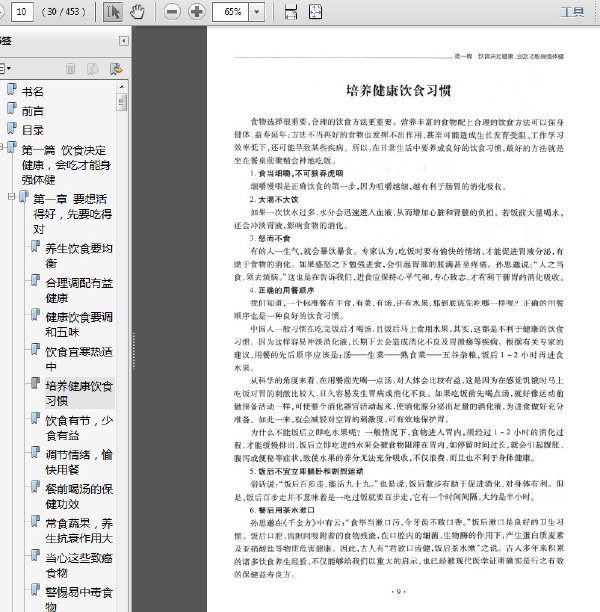Click the delete bookmark trash icon
The image size is (600, 612).
point(71,69)
